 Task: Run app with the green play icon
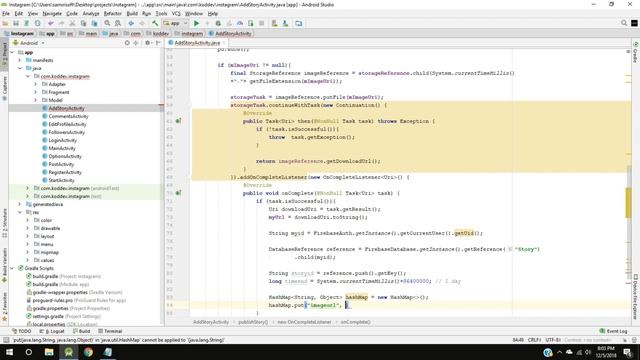click(196, 24)
